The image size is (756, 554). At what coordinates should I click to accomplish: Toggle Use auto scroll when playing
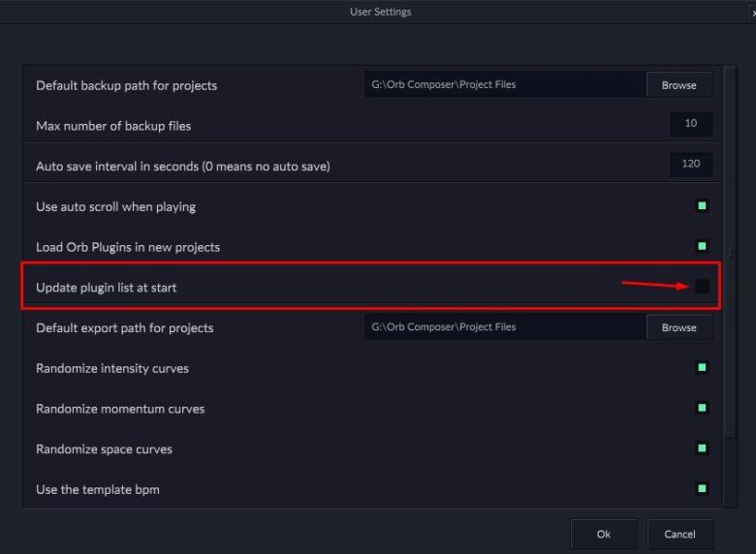click(x=702, y=206)
